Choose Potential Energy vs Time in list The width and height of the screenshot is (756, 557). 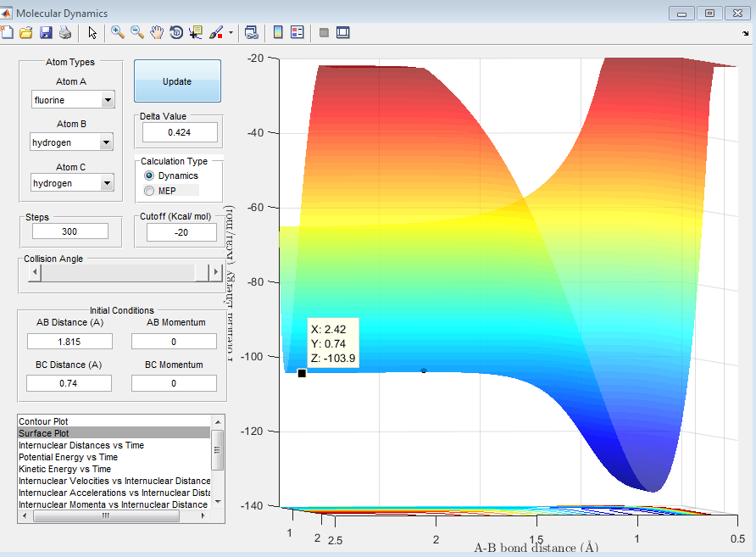68,457
